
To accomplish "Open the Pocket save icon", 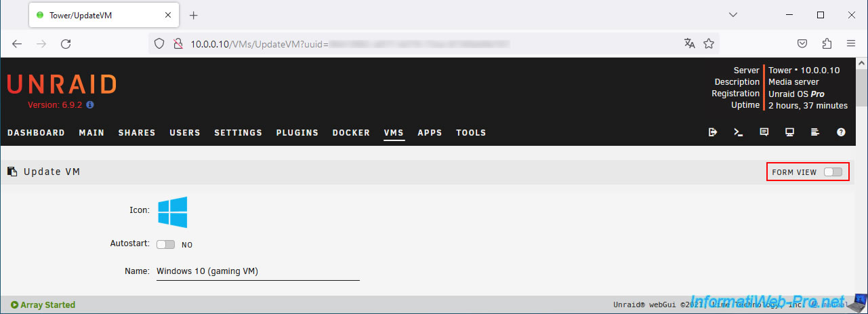I will (x=802, y=43).
